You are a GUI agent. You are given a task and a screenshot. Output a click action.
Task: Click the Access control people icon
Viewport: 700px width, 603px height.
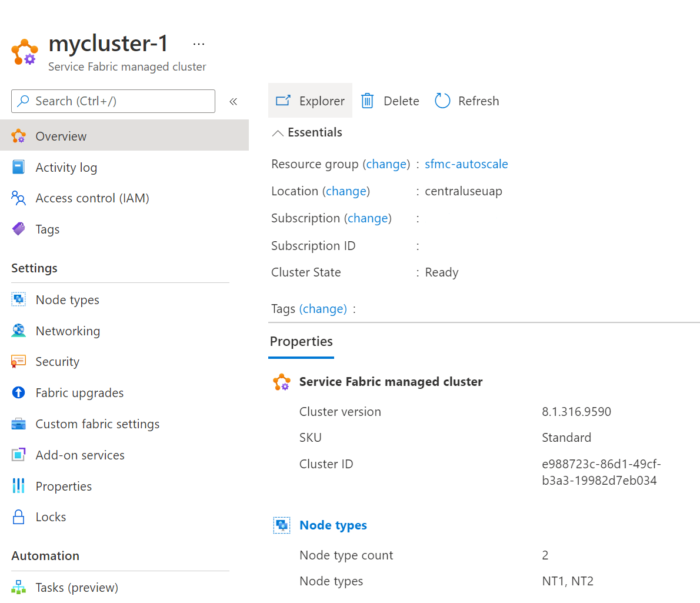point(18,198)
